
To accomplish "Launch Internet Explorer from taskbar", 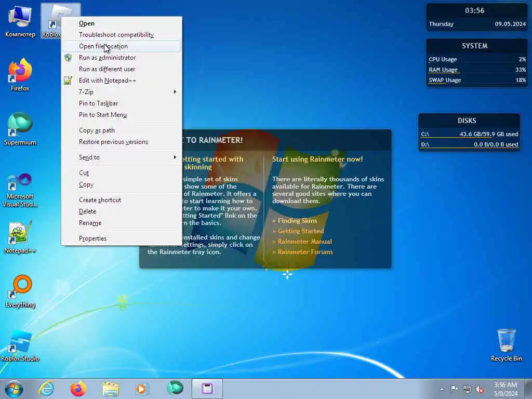I will coord(46,389).
